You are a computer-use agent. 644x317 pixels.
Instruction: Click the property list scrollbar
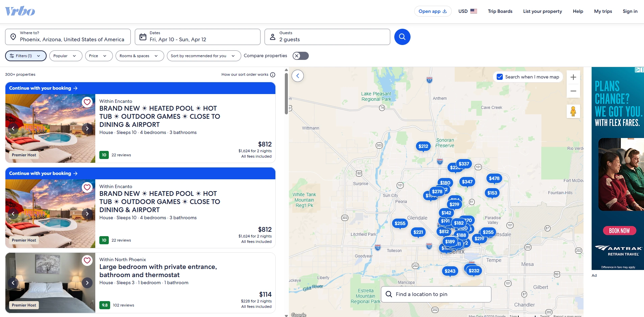point(287,93)
